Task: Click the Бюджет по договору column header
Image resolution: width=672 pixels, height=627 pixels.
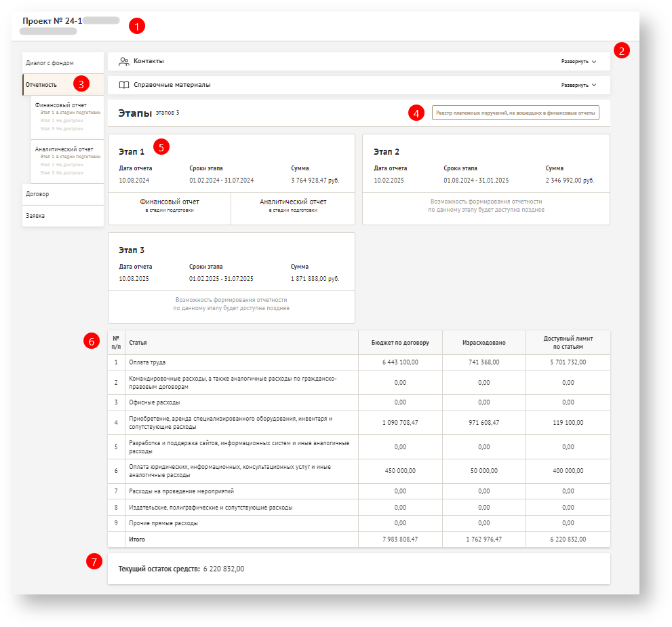Action: [400, 343]
